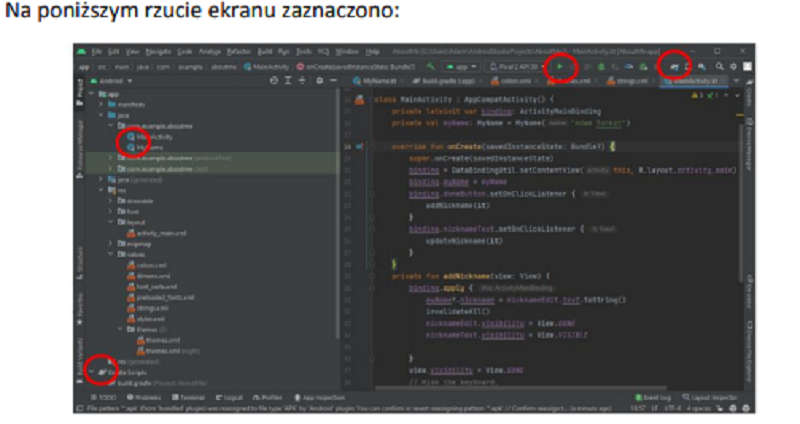Open the hidden editor tabs dropdown arrow
The height and width of the screenshot is (424, 800).
(x=736, y=81)
